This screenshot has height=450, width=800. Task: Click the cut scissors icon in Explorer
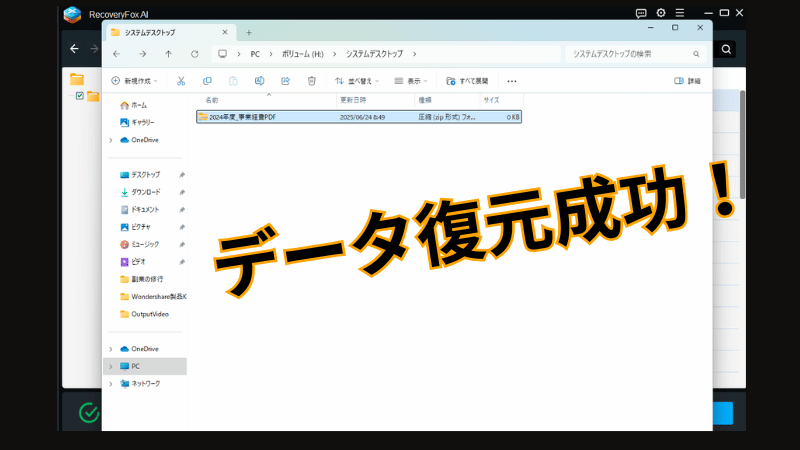click(181, 80)
